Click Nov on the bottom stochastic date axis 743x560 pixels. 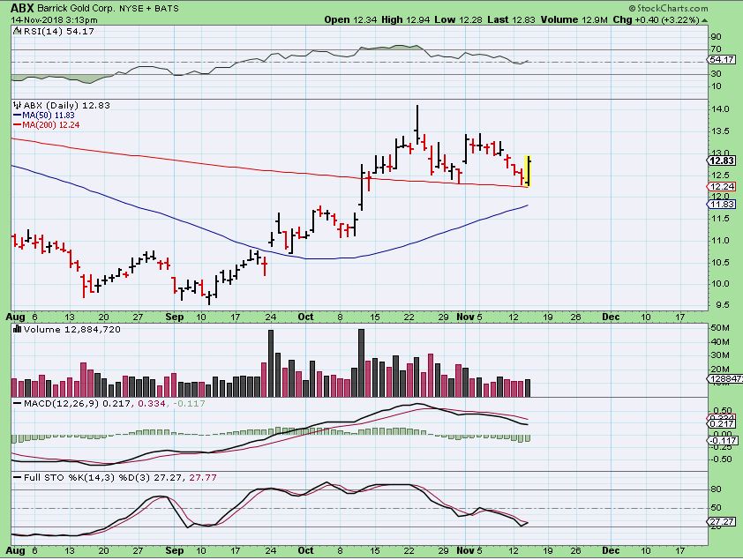coord(465,550)
